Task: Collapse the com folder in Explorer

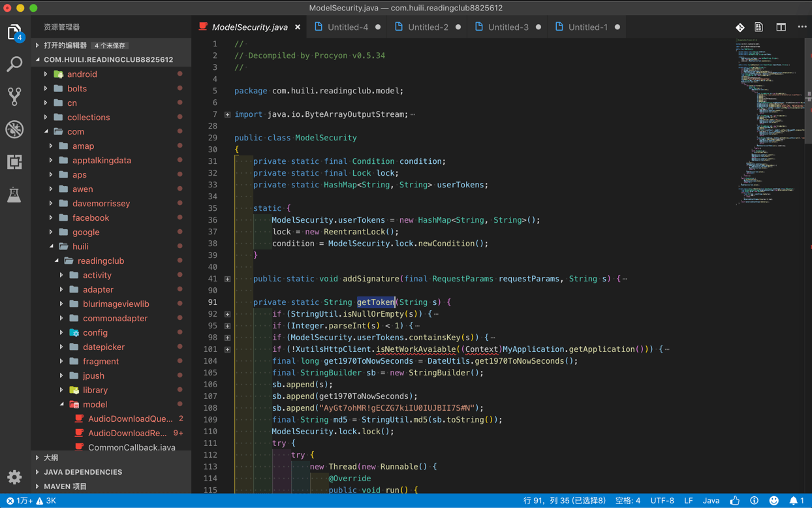Action: [76, 131]
